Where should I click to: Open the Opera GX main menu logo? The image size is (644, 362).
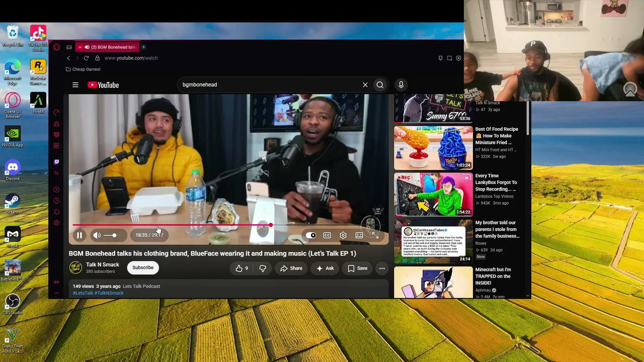(56, 47)
